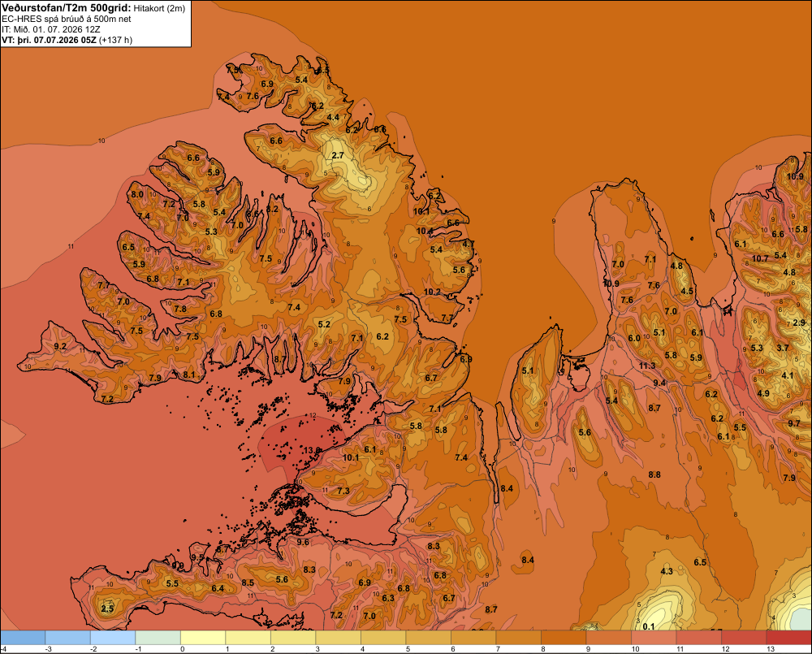This screenshot has width=812, height=654.
Task: Click the 0.1 glacier temperature label
Action: click(x=648, y=626)
